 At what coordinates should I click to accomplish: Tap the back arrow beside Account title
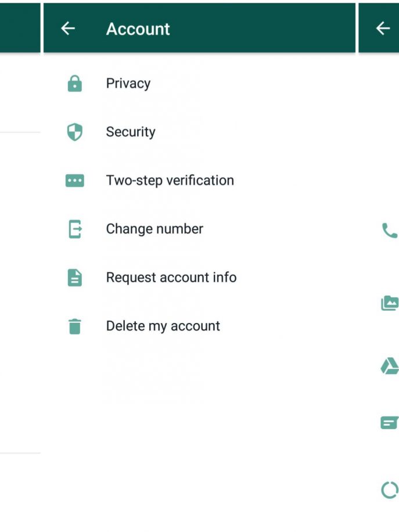tap(68, 28)
